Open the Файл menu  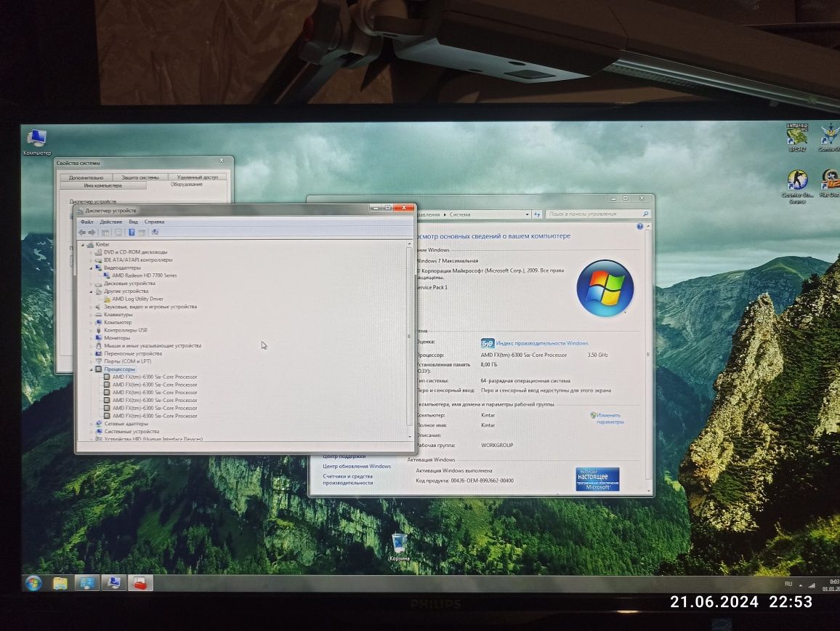point(86,222)
